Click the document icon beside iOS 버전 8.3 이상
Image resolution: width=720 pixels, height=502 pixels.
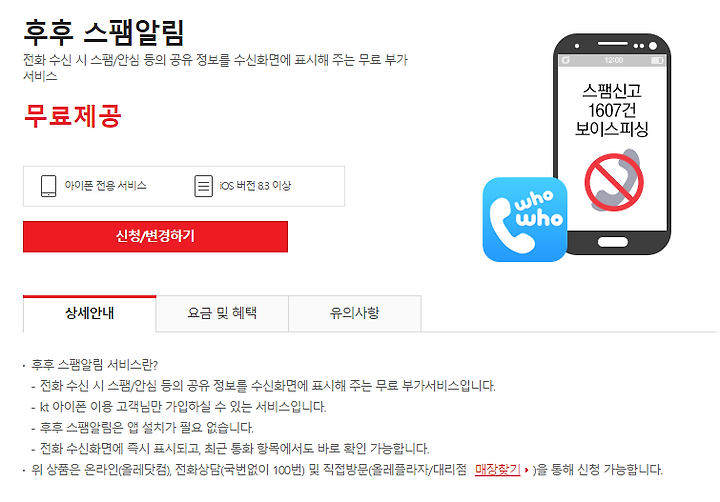[203, 186]
